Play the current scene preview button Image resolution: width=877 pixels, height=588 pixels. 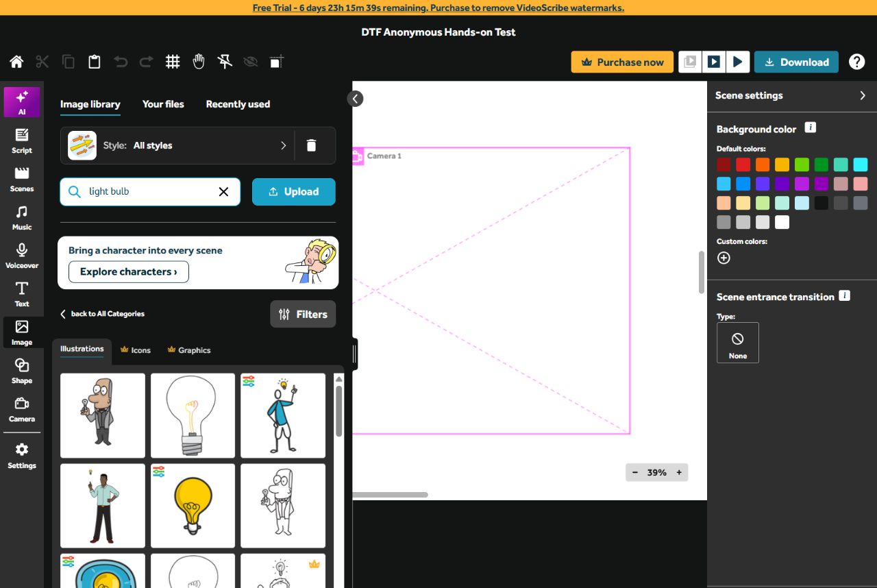[714, 62]
